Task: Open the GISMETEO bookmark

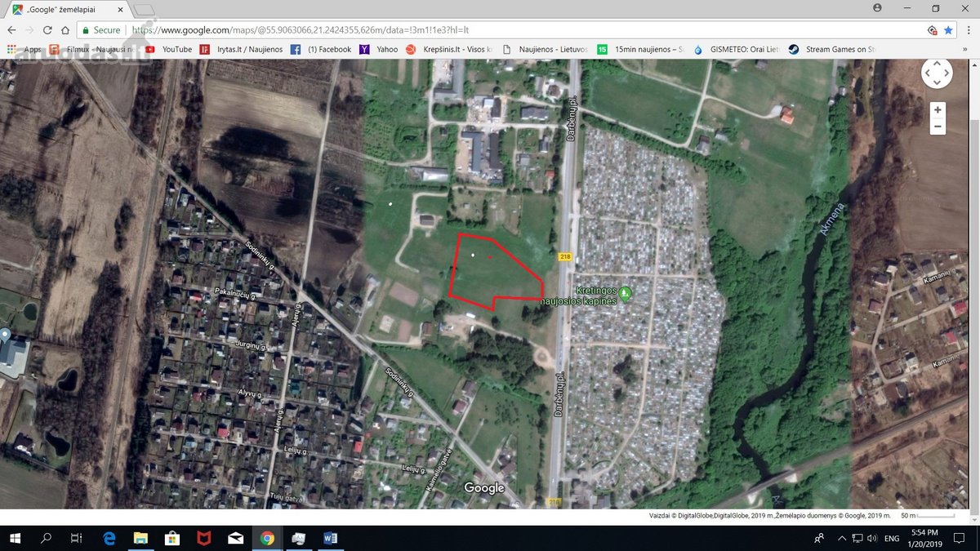Action: tap(737, 49)
